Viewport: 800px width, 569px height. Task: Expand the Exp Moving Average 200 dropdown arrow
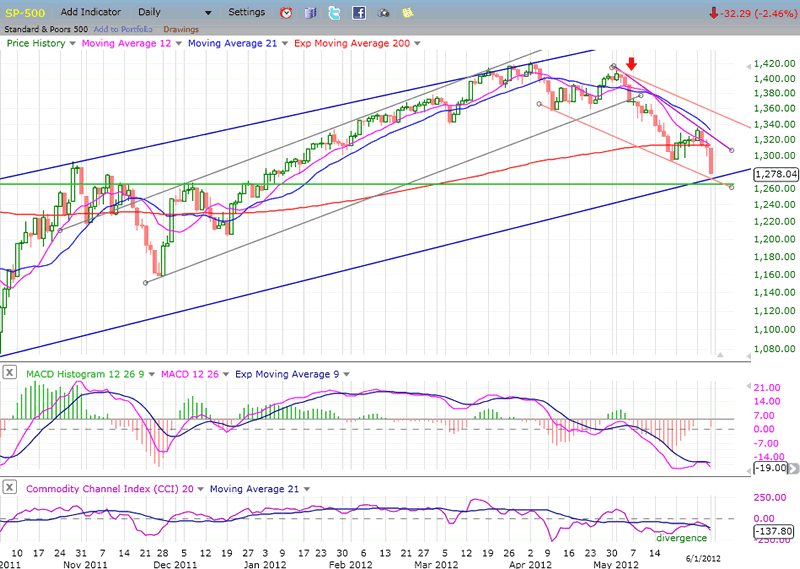[417, 44]
